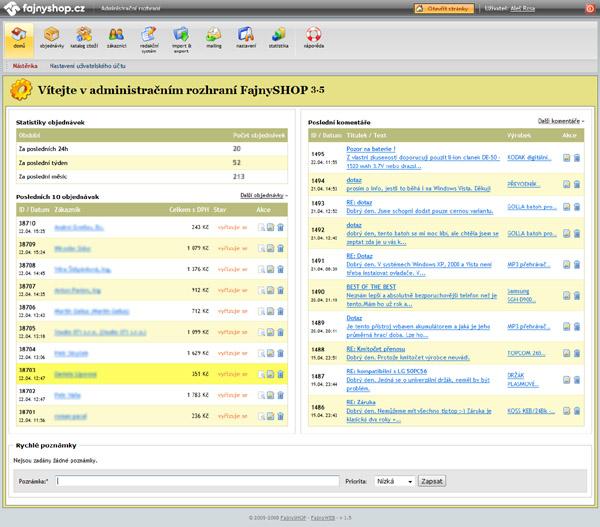Viewport: 600px width, 527px height.
Task: Edit comment 1492 using its edit icon
Action: tap(567, 233)
